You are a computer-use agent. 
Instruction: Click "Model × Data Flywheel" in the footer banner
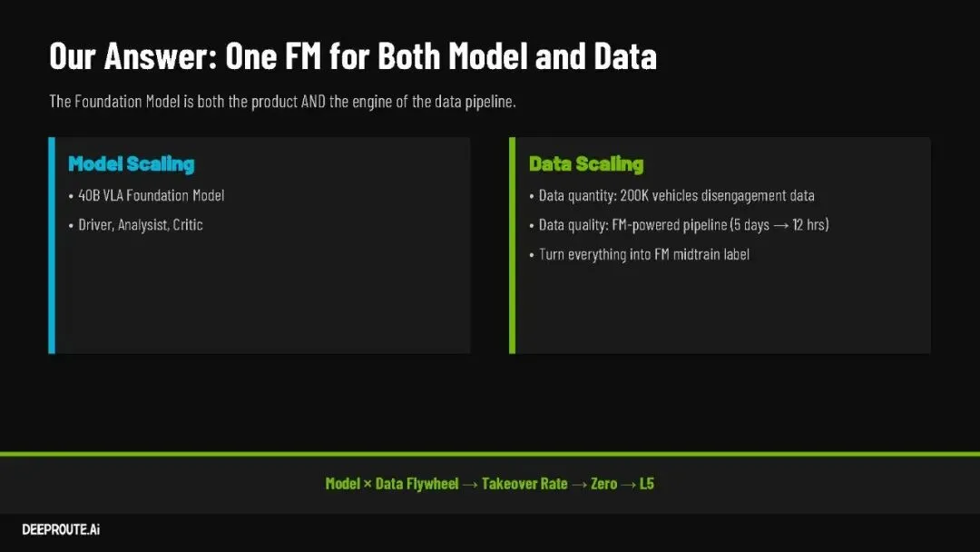[x=392, y=484]
